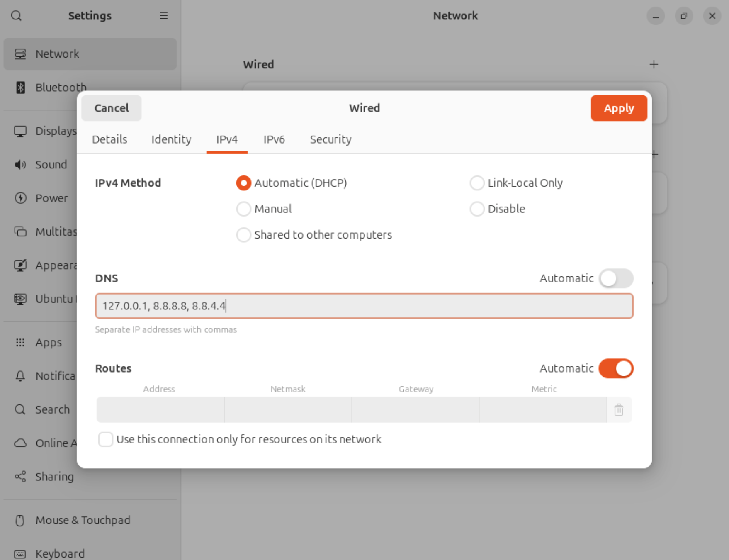The height and width of the screenshot is (560, 729).
Task: Apply the Wired connection changes
Action: (619, 108)
